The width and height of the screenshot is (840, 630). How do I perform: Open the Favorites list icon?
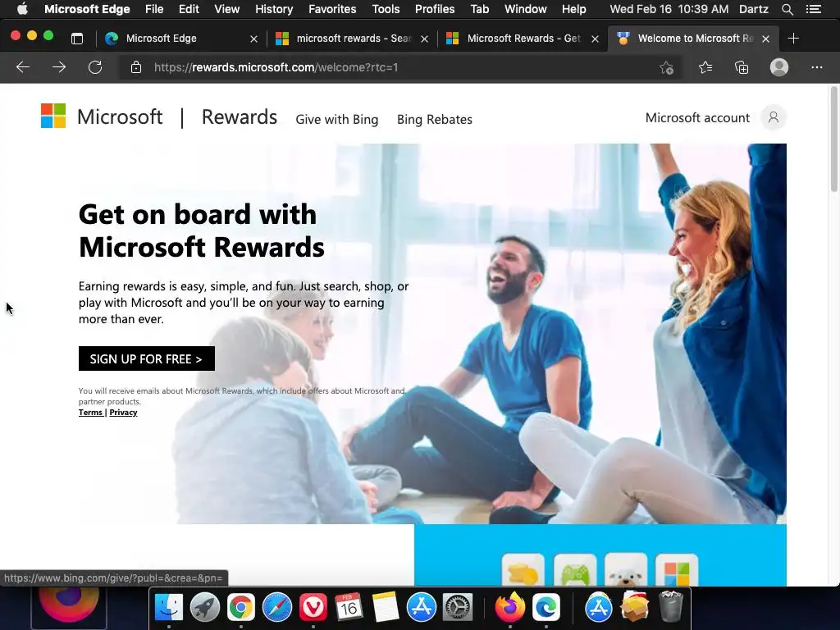coord(705,67)
